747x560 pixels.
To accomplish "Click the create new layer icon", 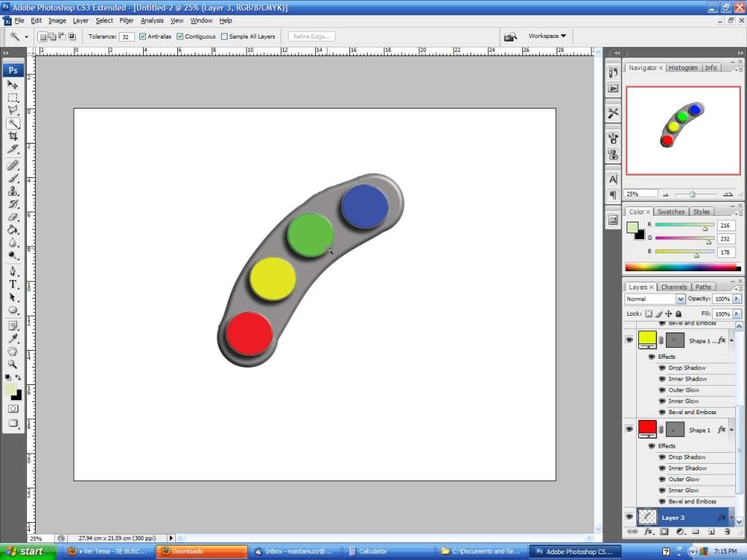I will 711,532.
